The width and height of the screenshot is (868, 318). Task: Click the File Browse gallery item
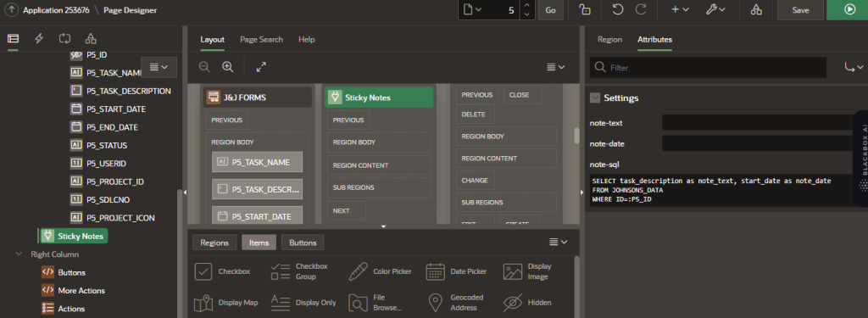click(376, 303)
